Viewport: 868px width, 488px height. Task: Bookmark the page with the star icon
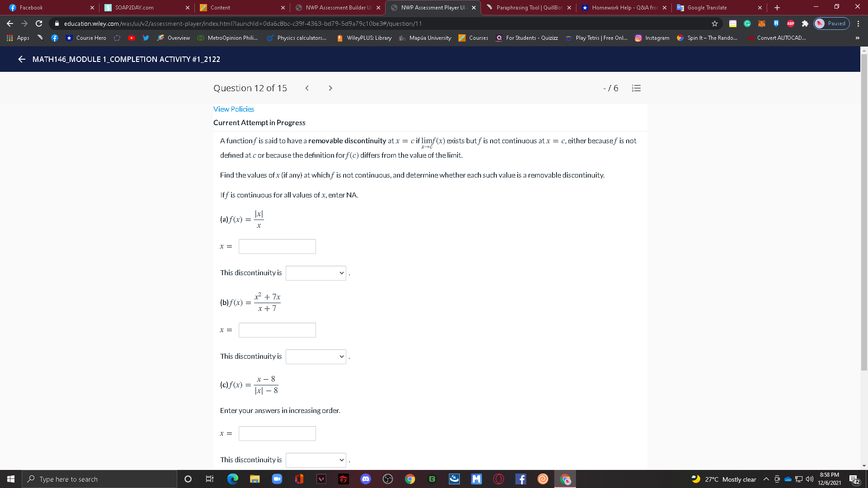point(714,23)
